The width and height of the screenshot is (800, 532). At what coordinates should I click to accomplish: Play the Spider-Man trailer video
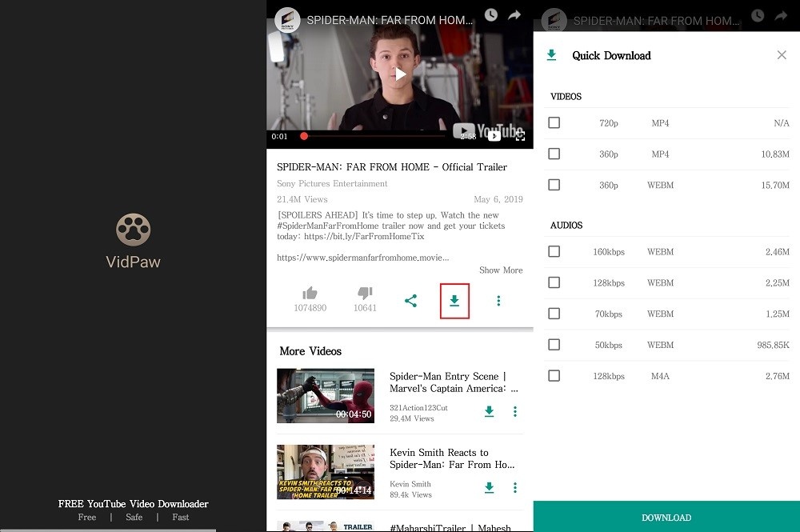pos(401,74)
